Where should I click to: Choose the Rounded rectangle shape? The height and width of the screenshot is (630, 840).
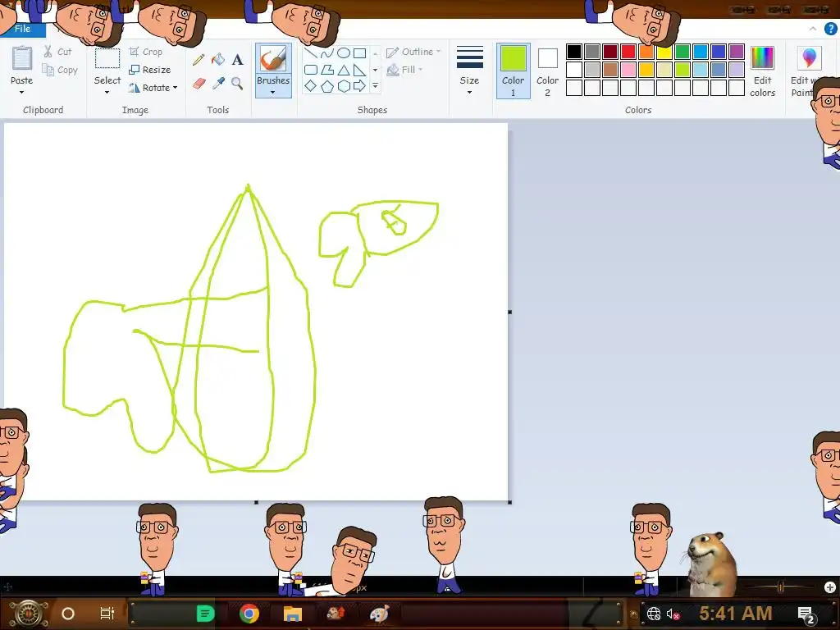click(311, 70)
